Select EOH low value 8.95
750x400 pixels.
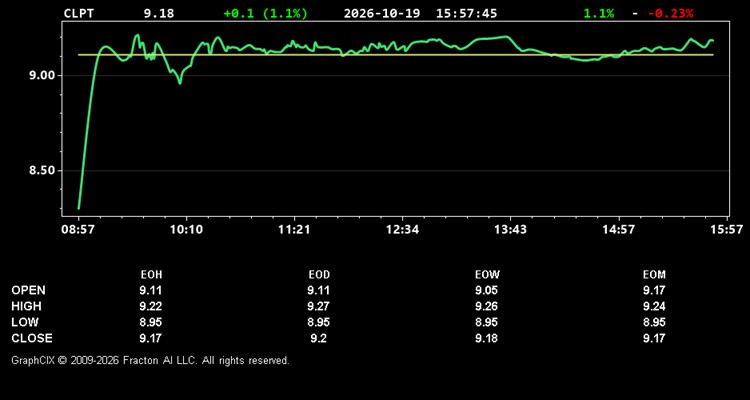(x=151, y=322)
